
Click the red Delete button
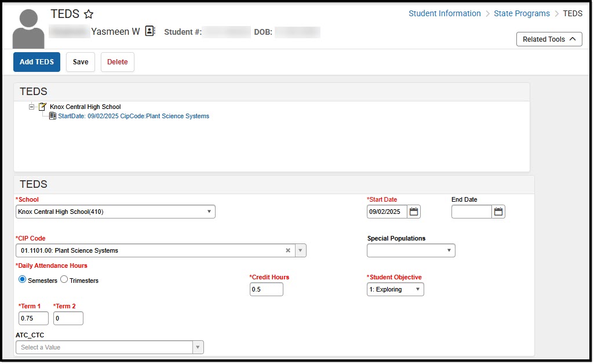click(x=117, y=62)
